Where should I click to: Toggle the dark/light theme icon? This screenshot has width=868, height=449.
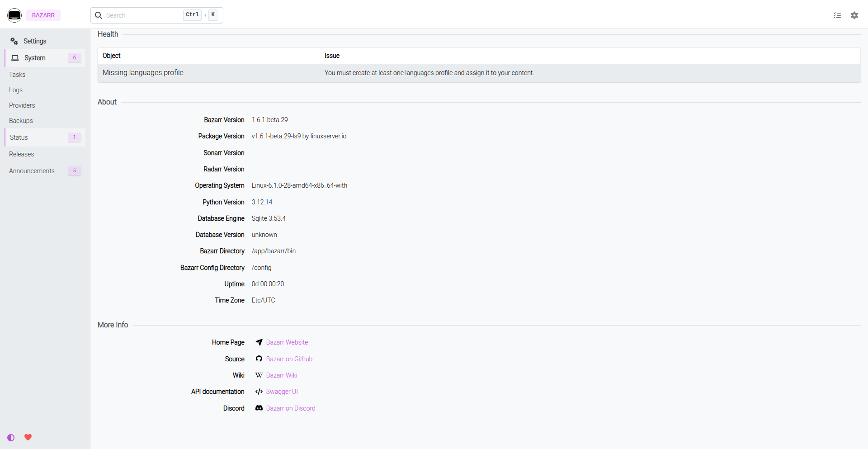pos(11,438)
